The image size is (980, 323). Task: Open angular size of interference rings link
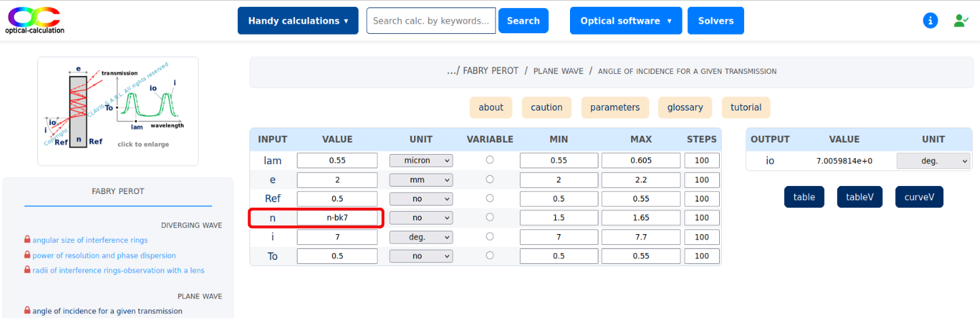pyautogui.click(x=89, y=240)
